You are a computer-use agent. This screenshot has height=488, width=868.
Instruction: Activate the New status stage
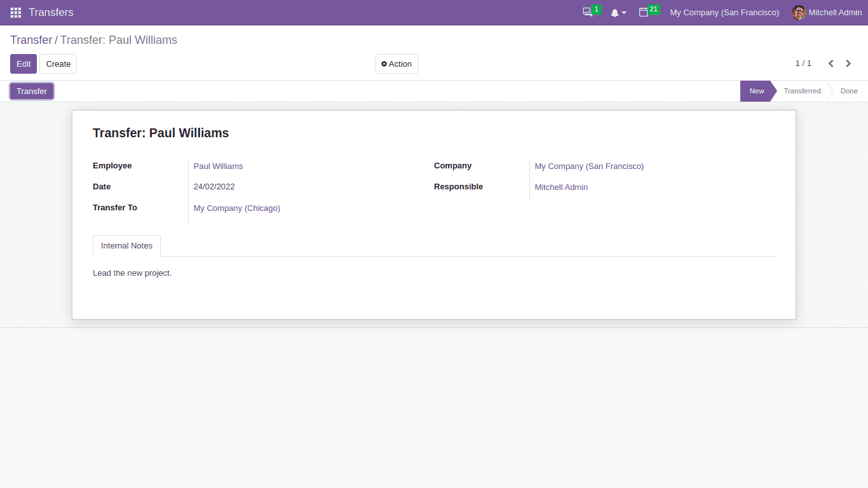[x=756, y=91]
